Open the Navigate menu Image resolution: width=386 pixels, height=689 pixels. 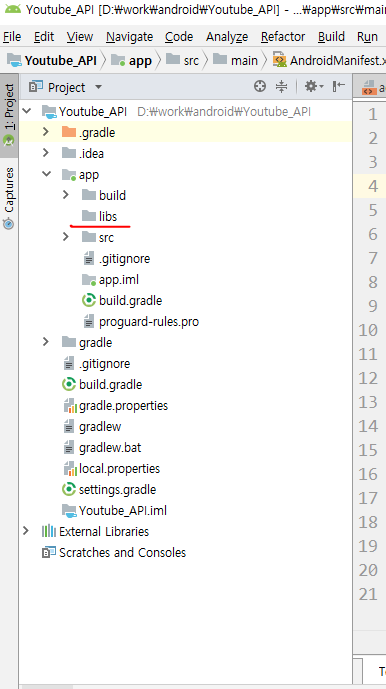(129, 36)
